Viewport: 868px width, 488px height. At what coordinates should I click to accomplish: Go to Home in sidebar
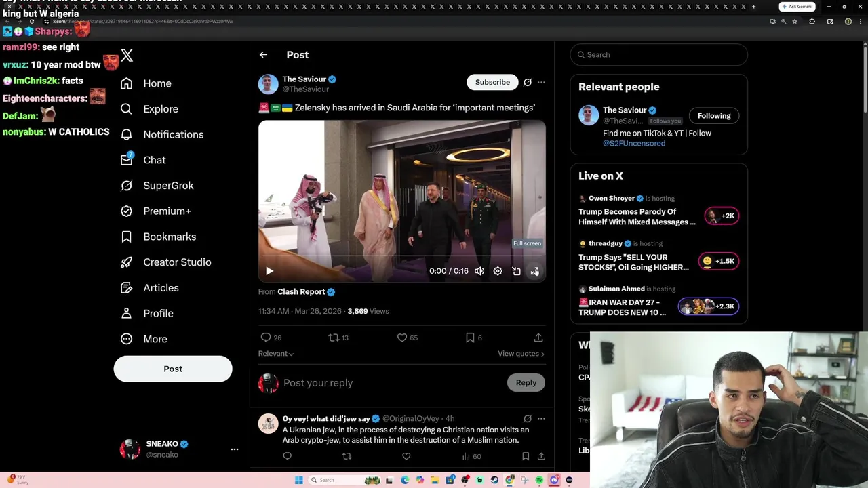[146, 83]
